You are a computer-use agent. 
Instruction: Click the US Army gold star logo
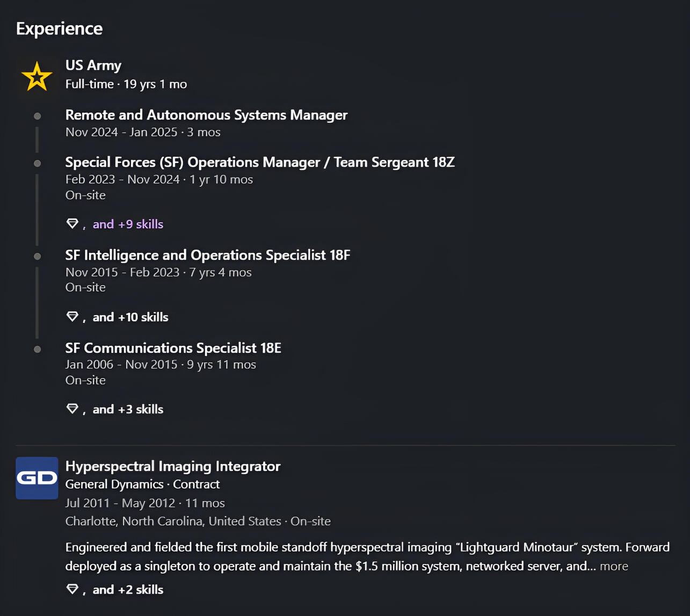[x=37, y=76]
